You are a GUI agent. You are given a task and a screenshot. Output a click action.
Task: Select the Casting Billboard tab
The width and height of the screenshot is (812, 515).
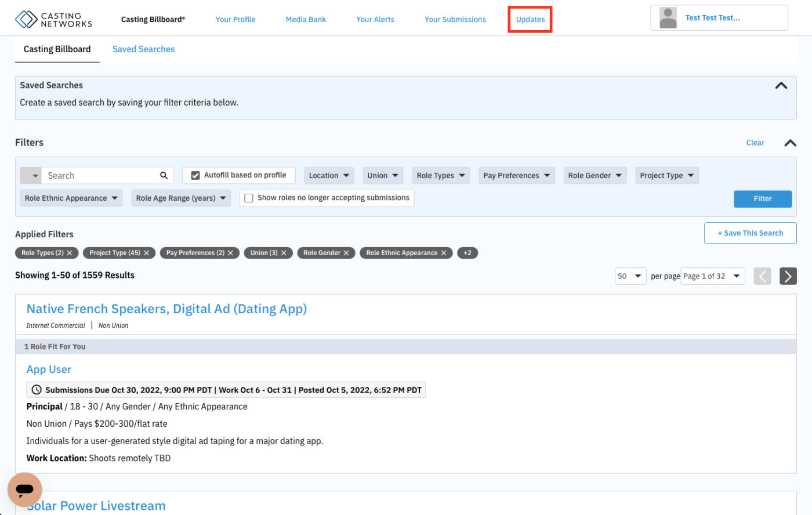[57, 49]
